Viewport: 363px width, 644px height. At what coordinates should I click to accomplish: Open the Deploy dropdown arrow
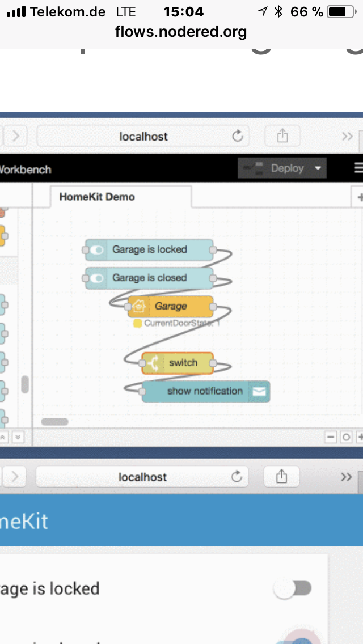pos(318,168)
